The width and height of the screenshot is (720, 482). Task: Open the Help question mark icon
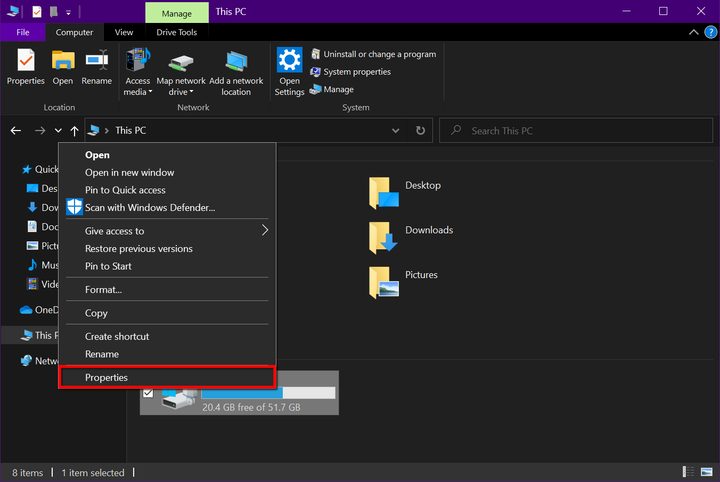click(x=710, y=32)
